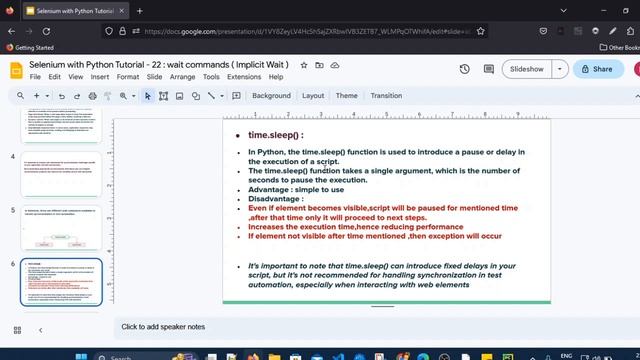
Task: Insert a text box
Action: point(164,96)
